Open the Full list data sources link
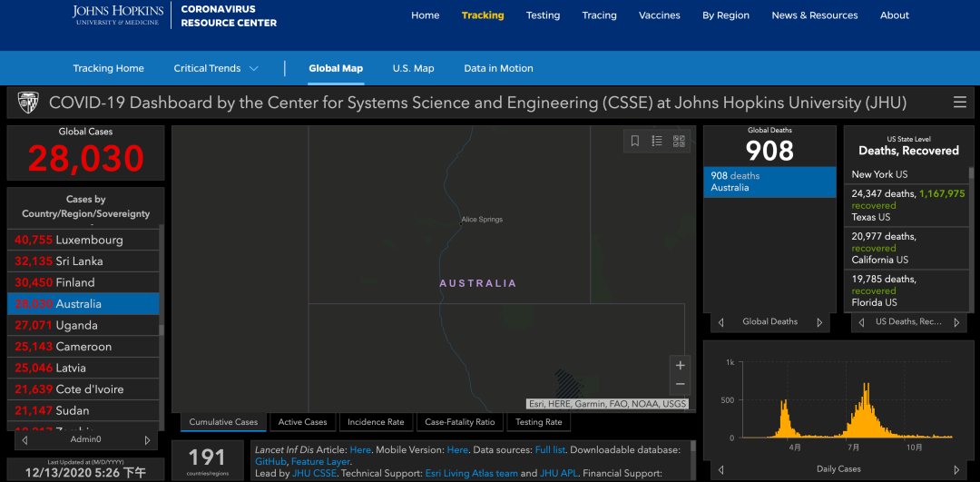Viewport: 980px width, 482px height. 550,449
